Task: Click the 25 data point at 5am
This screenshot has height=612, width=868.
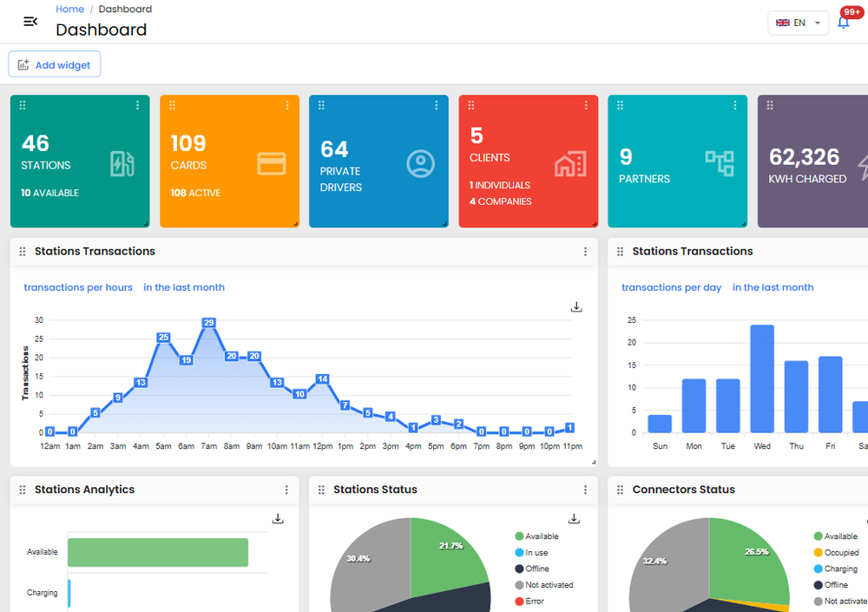Action: tap(163, 338)
